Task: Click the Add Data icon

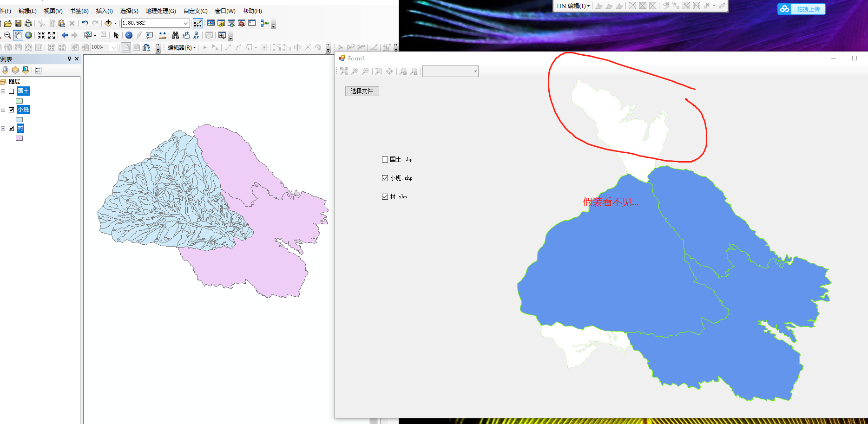Action: click(108, 23)
